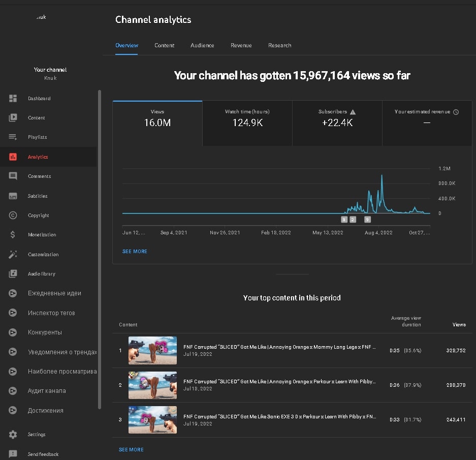
Task: Click the Customization magic wand icon
Action: tap(13, 254)
